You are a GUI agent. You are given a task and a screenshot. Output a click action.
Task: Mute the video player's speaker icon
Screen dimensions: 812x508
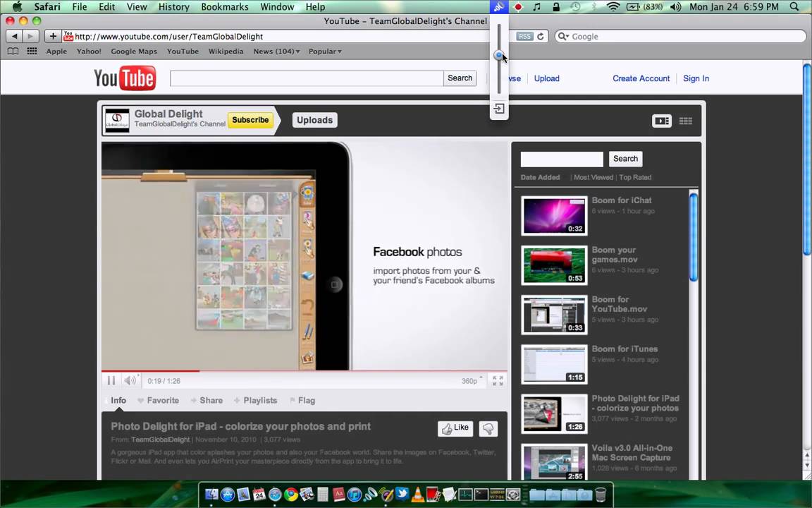[130, 380]
